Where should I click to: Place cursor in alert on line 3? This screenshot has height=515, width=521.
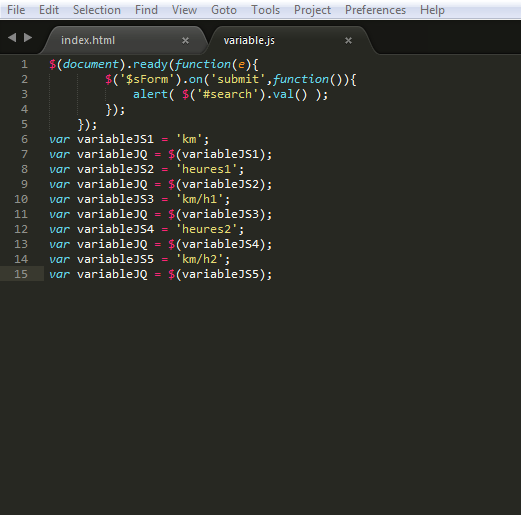[150, 94]
